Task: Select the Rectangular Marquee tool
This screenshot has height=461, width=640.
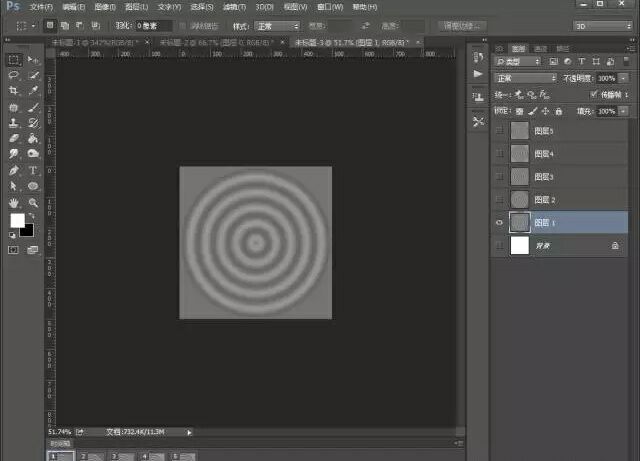Action: pos(14,59)
